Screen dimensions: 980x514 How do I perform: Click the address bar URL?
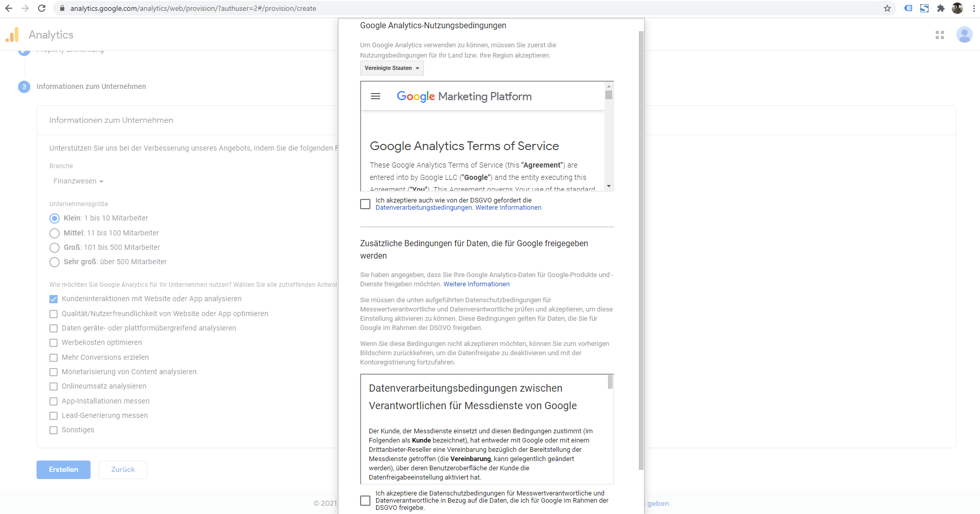(x=193, y=8)
